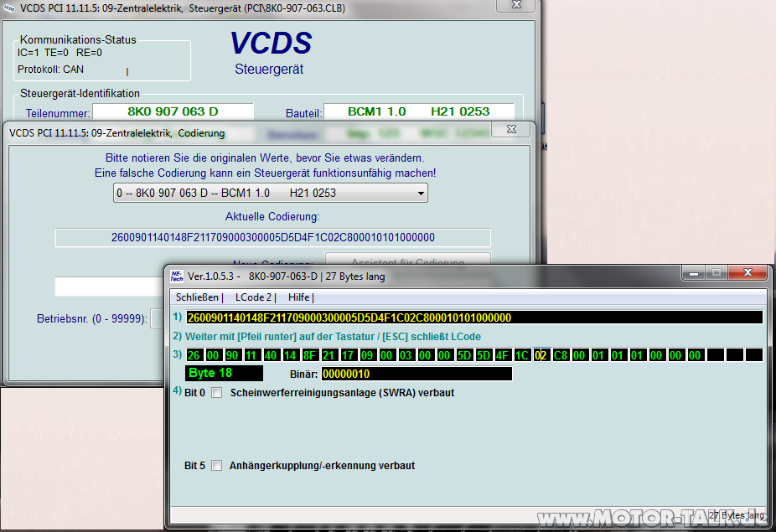Click the VCDS icon in Steuergerät title bar

point(9,8)
